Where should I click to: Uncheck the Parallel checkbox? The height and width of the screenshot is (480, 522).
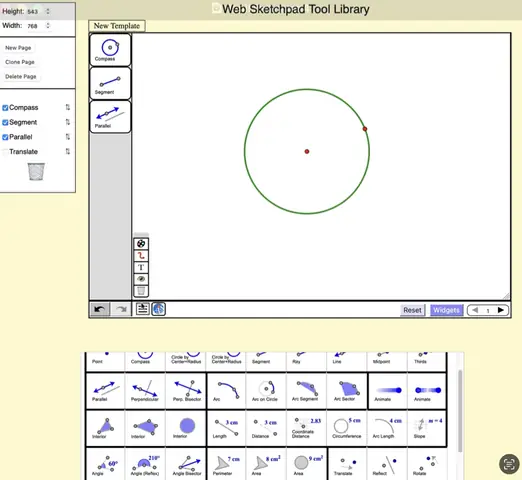[x=5, y=137]
